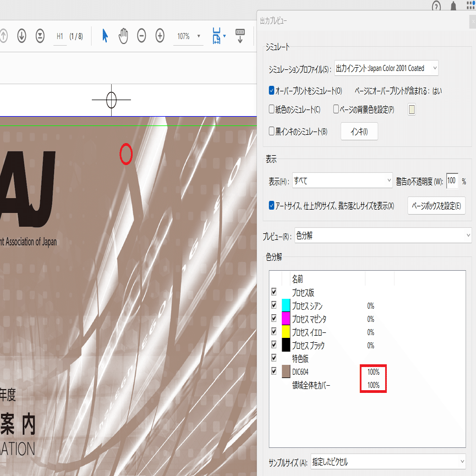Click the (1 / 8) page count text
This screenshot has height=476, width=476.
tap(76, 36)
